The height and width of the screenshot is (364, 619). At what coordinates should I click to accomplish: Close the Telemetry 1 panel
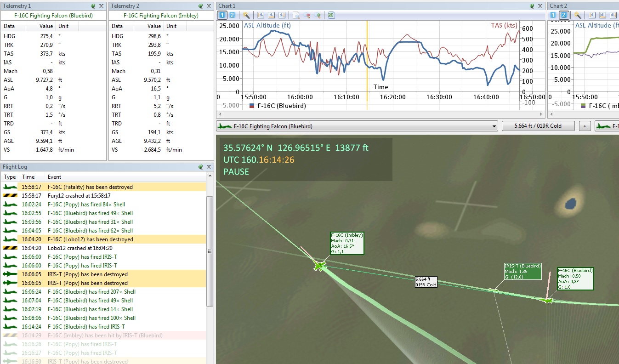point(101,6)
